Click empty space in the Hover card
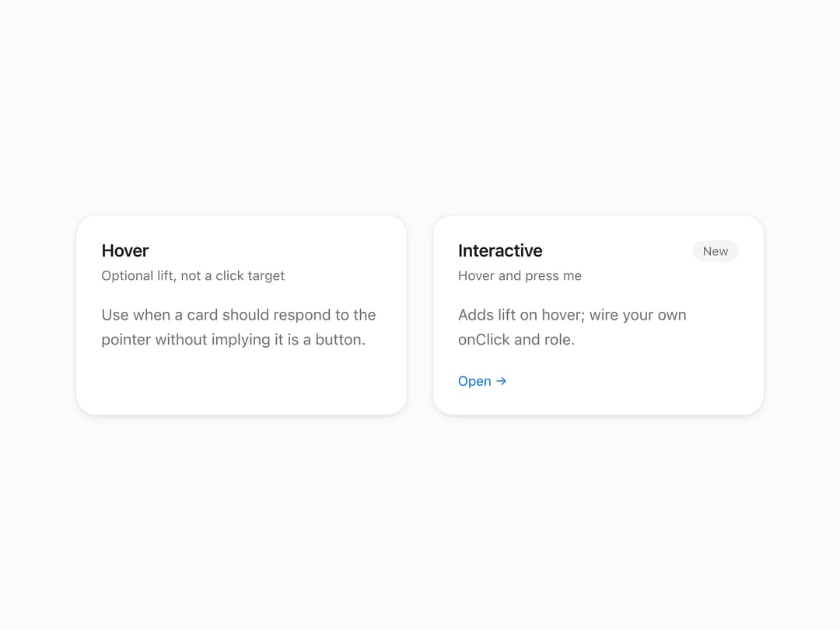Viewport: 840px width, 630px height. tap(241, 383)
